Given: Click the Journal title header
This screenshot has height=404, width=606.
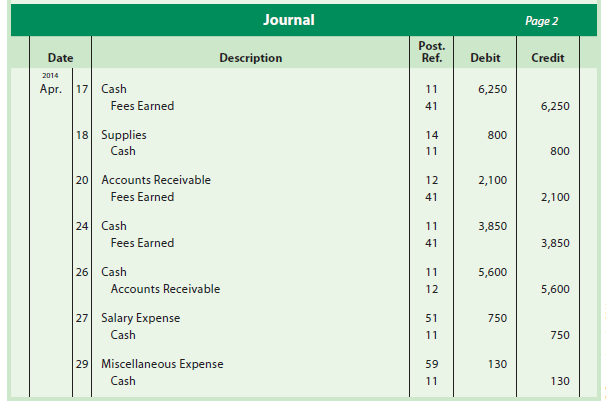Looking at the screenshot, I should [288, 20].
